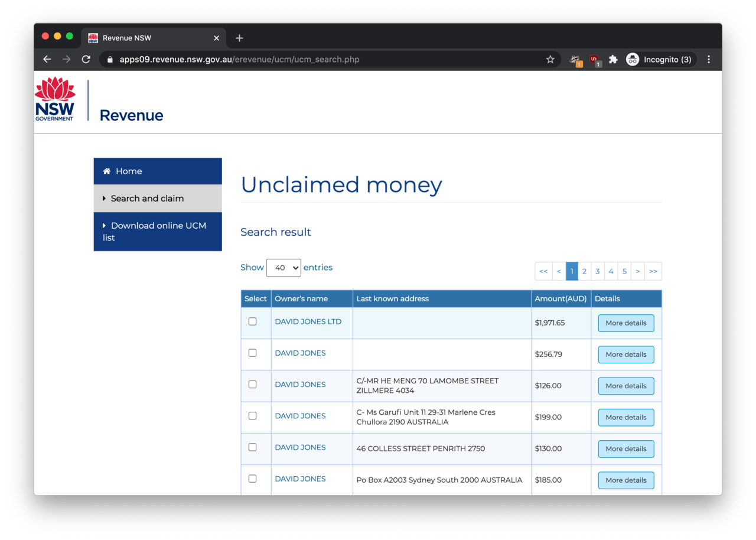Jump to last page with >> button
Viewport: 756px width, 540px height.
[x=653, y=271]
